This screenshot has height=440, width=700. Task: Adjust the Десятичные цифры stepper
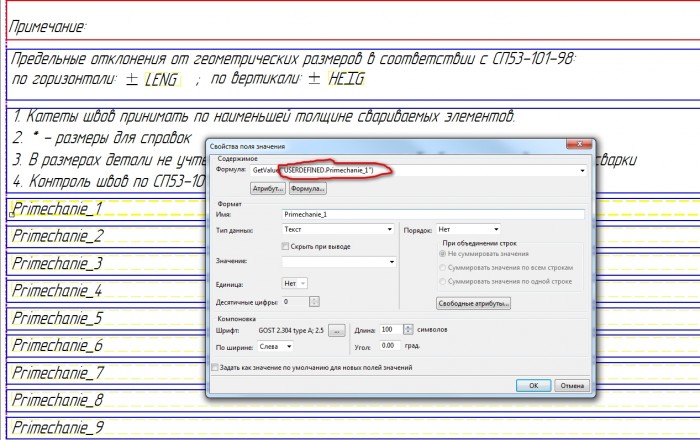(314, 302)
